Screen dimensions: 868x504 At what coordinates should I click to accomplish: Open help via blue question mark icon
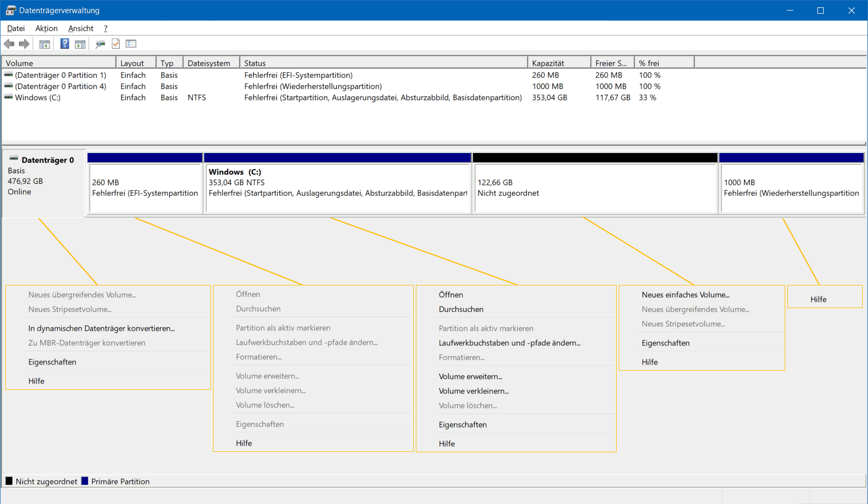coord(65,44)
